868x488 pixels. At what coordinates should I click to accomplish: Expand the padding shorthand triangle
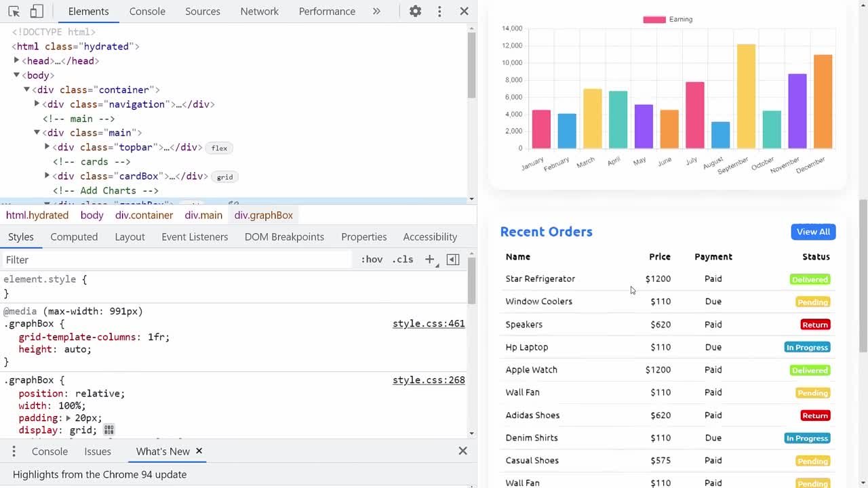click(x=68, y=418)
